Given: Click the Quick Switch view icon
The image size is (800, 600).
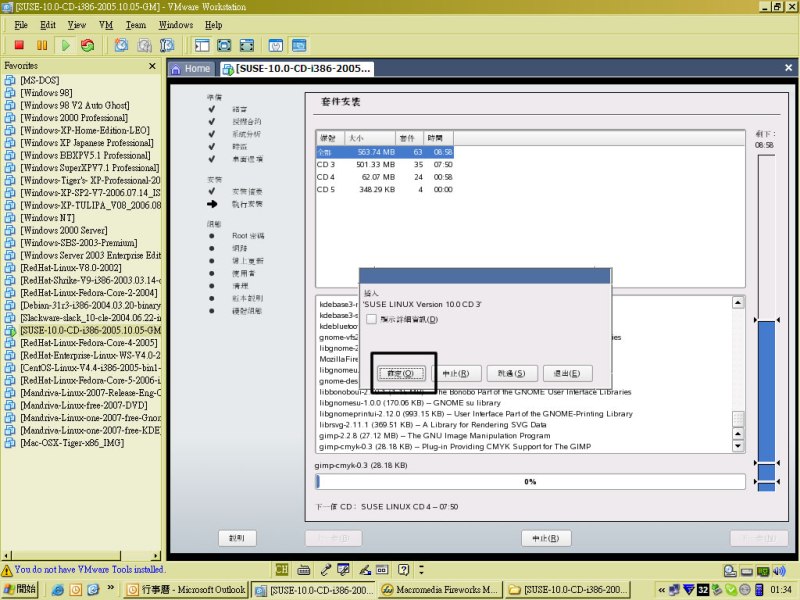Looking at the screenshot, I should (224, 45).
